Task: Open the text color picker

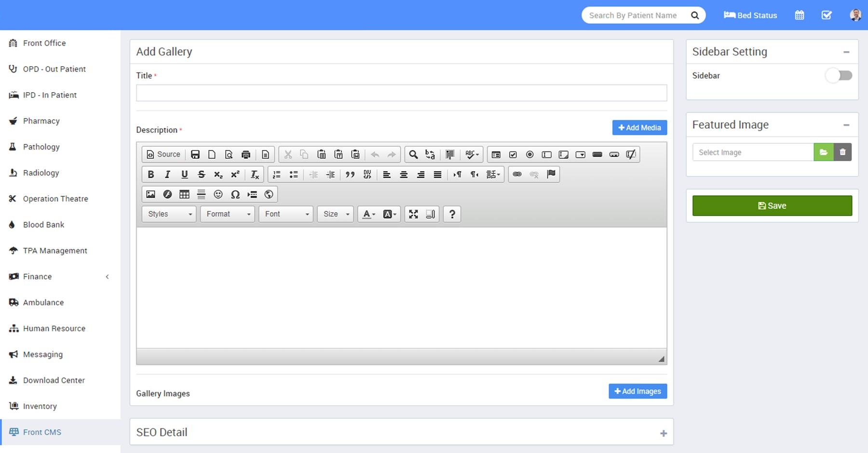Action: click(368, 214)
